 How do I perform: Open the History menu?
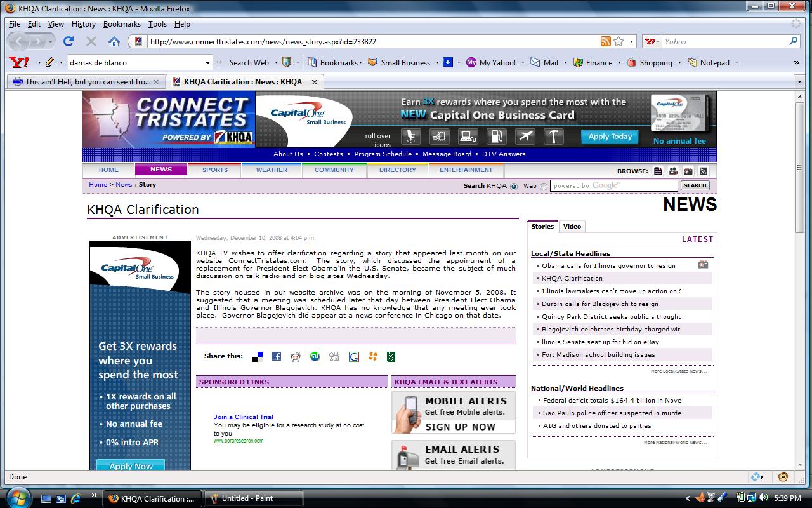[83, 24]
